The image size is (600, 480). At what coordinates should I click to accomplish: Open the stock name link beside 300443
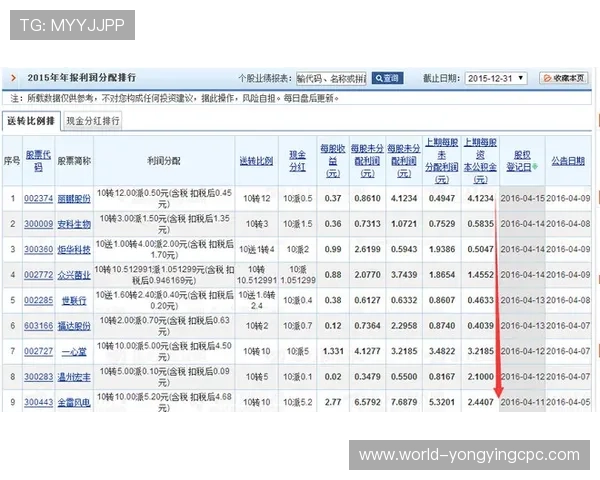coord(74,402)
